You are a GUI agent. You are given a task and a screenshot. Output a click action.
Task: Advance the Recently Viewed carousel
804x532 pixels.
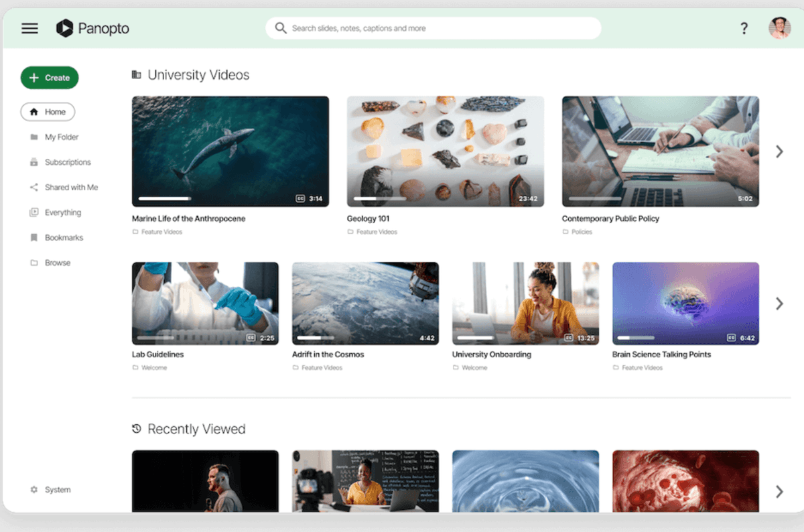coord(779,491)
